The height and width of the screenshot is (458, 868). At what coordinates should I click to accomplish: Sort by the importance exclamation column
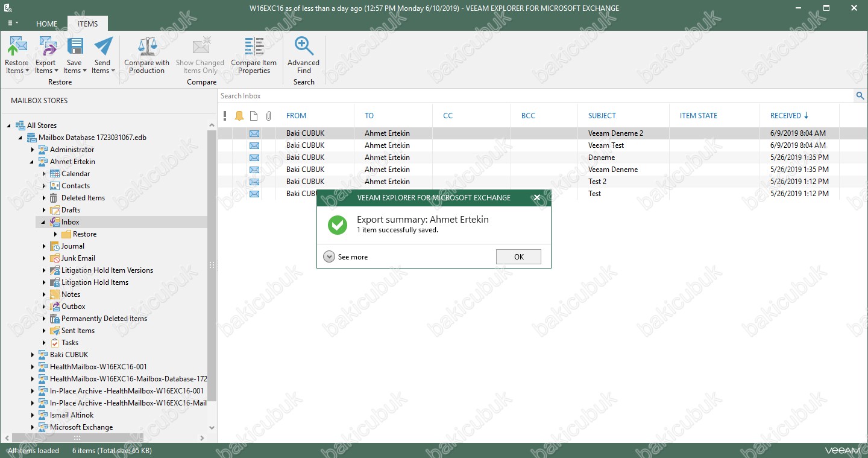(225, 116)
